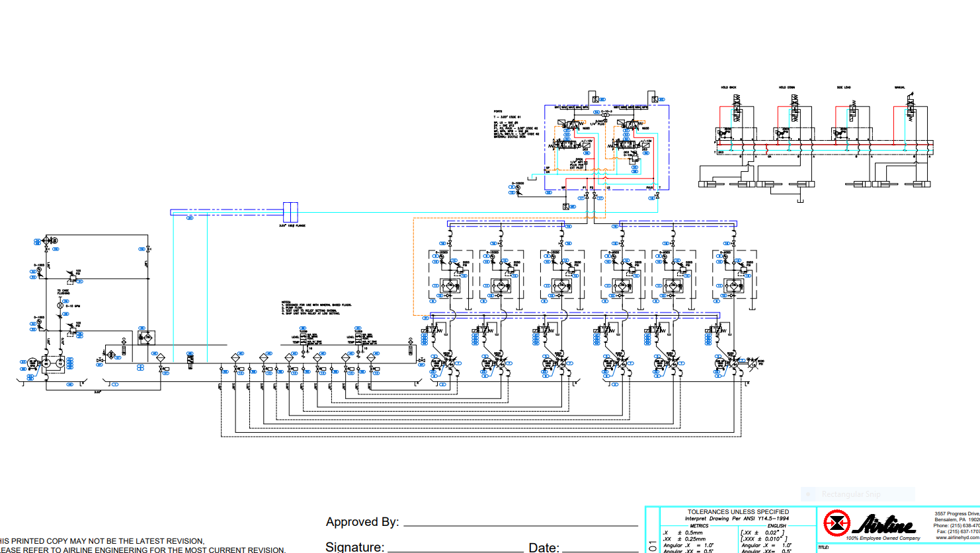Click the SIDE LOAD valve symbol
This screenshot has width=980, height=553.
pos(852,112)
